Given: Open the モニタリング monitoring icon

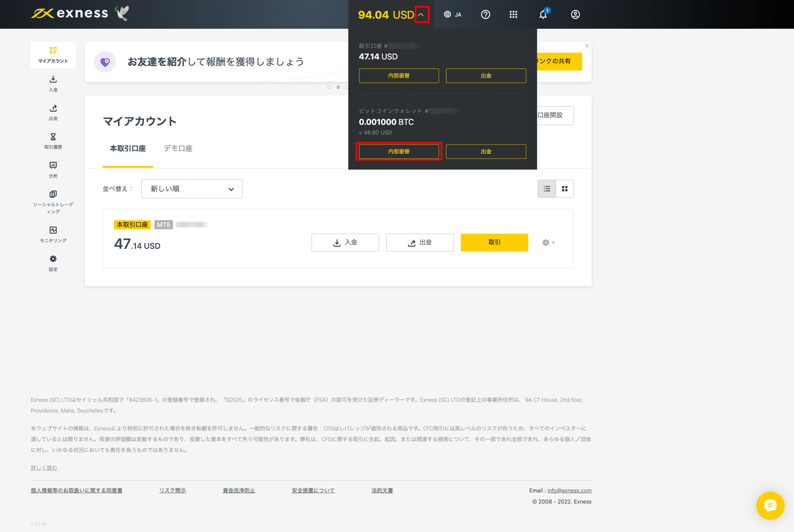Looking at the screenshot, I should click(53, 233).
